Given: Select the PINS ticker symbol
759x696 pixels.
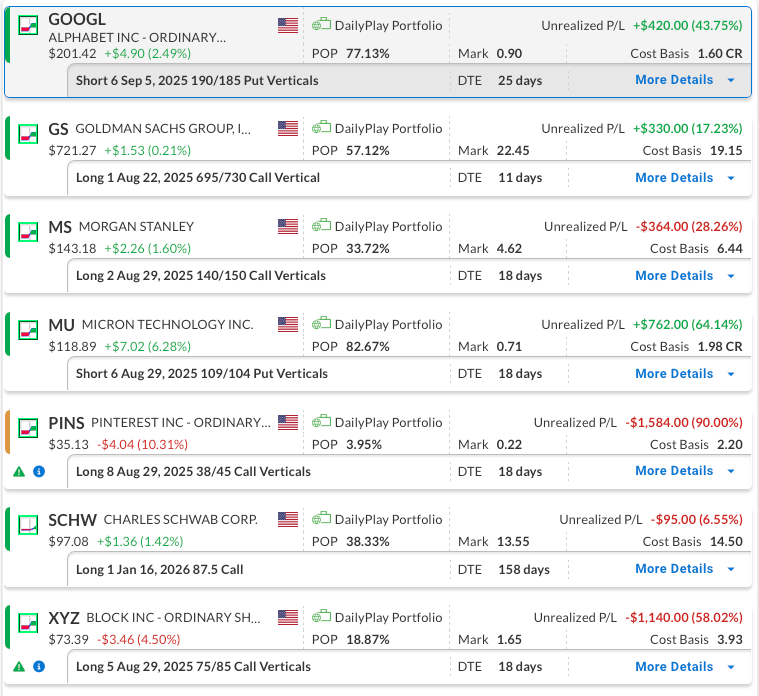Looking at the screenshot, I should [66, 423].
